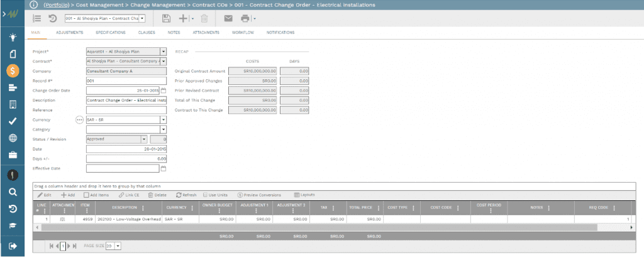Open the Description column menu dots
The image size is (644, 257).
click(143, 208)
